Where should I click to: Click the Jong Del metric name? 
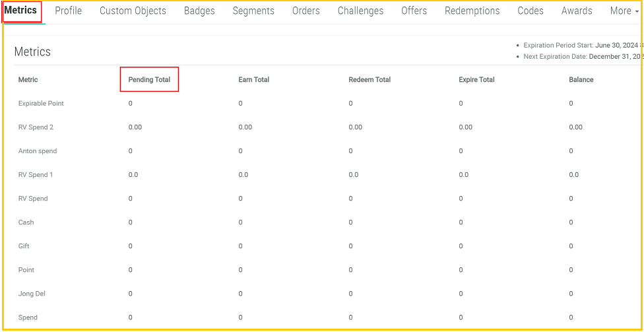click(x=32, y=294)
